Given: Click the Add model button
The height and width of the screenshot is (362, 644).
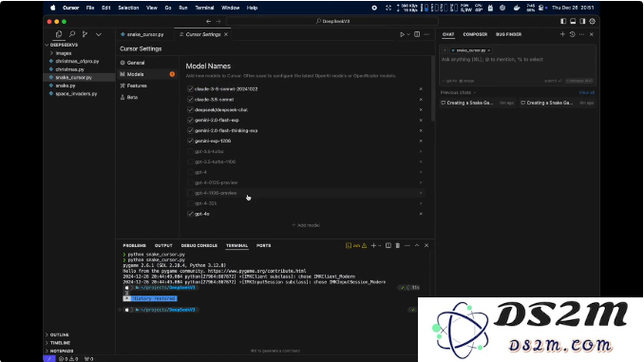Looking at the screenshot, I should click(x=306, y=225).
